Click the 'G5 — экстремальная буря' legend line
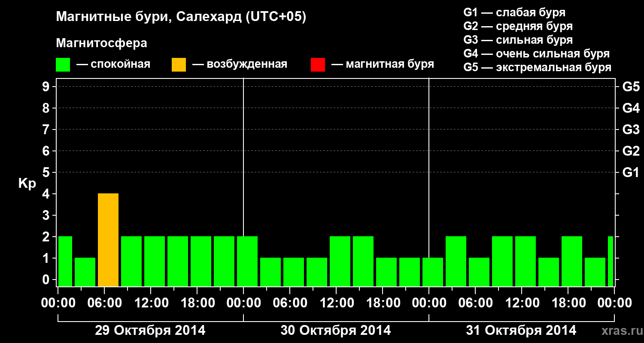 [538, 67]
